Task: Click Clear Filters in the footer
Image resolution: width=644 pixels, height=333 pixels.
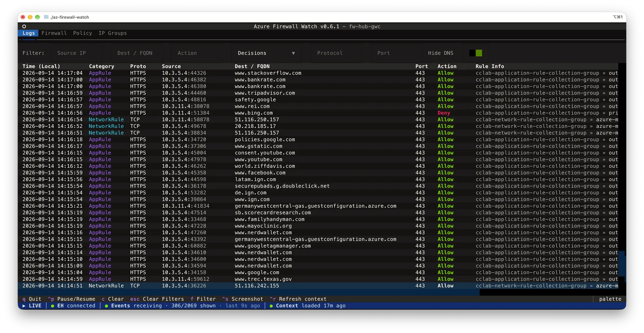Action: click(157, 299)
